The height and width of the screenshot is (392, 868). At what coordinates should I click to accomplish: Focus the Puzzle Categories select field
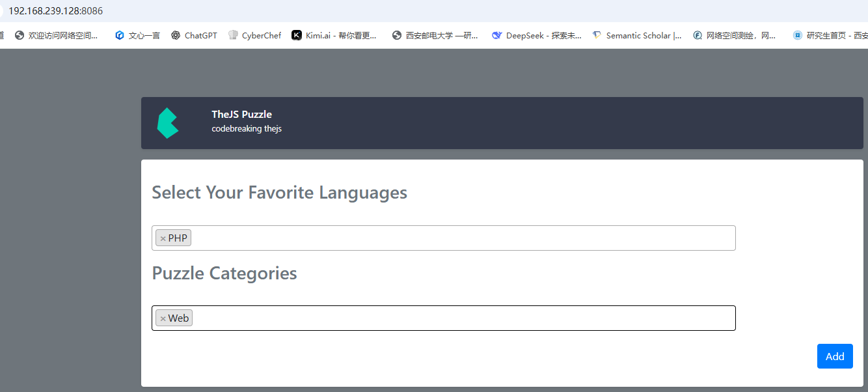point(444,318)
